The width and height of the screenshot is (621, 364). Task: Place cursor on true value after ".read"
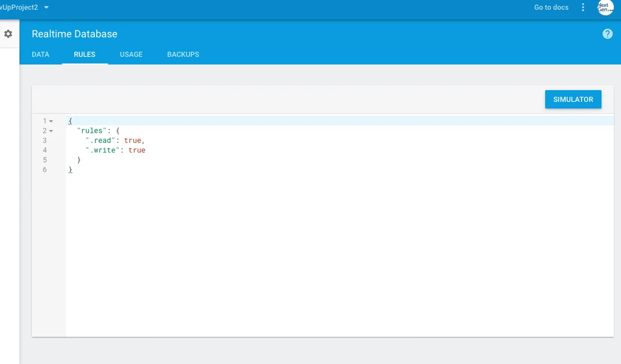[133, 141]
